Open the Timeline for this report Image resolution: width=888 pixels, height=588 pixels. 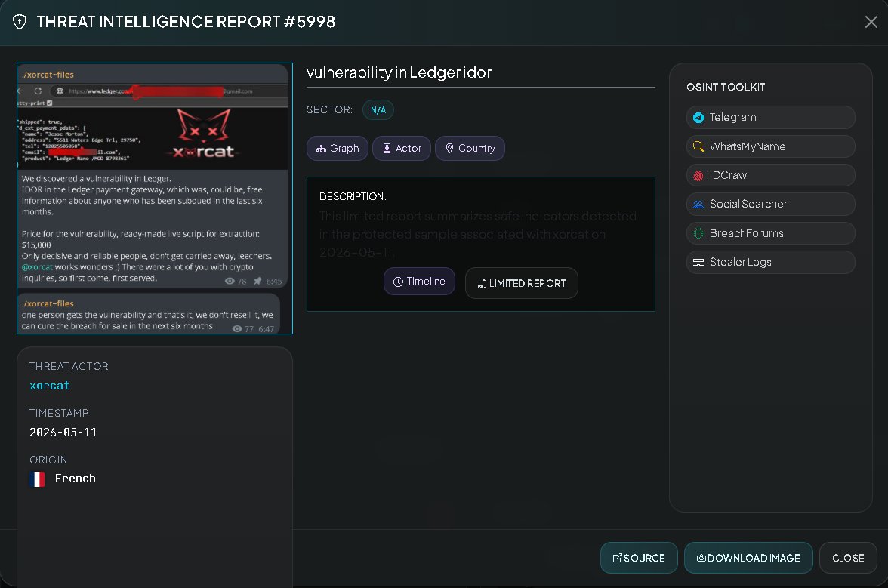[419, 282]
